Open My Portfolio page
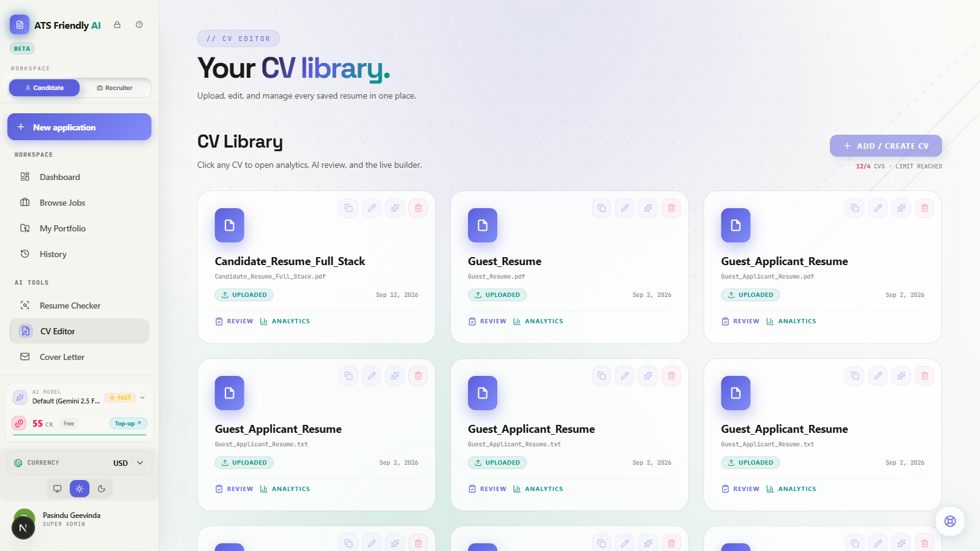This screenshot has height=551, width=980. (79, 228)
